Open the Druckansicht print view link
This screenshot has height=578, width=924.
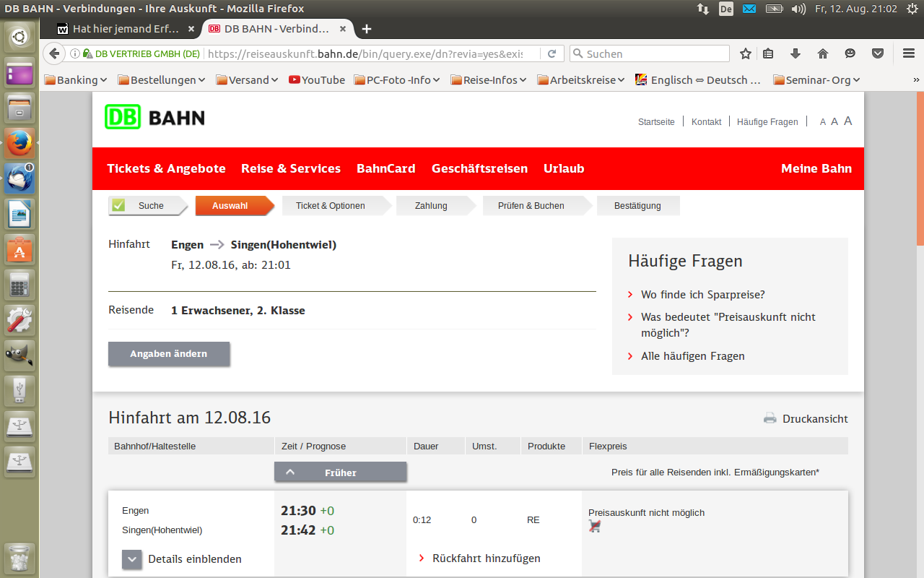pos(815,419)
